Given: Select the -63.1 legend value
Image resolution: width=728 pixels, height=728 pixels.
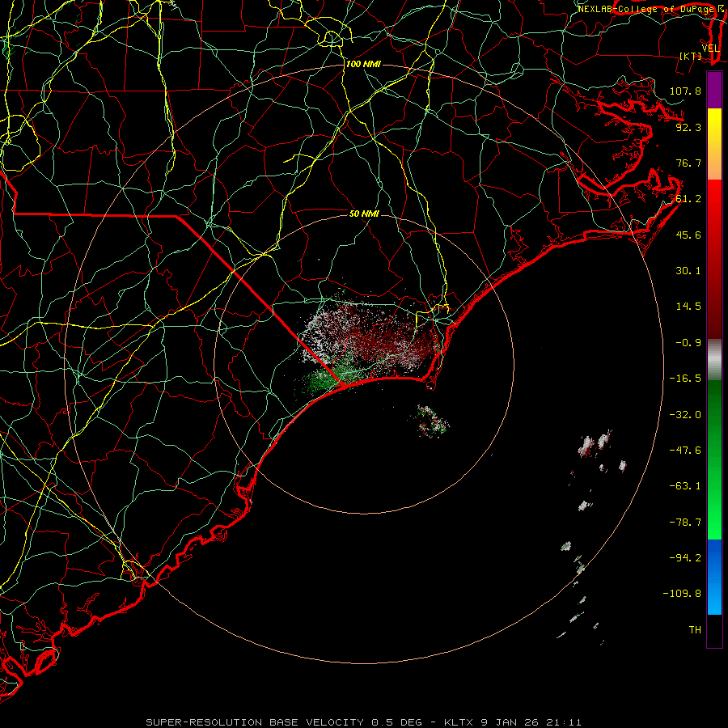Looking at the screenshot, I should point(685,485).
